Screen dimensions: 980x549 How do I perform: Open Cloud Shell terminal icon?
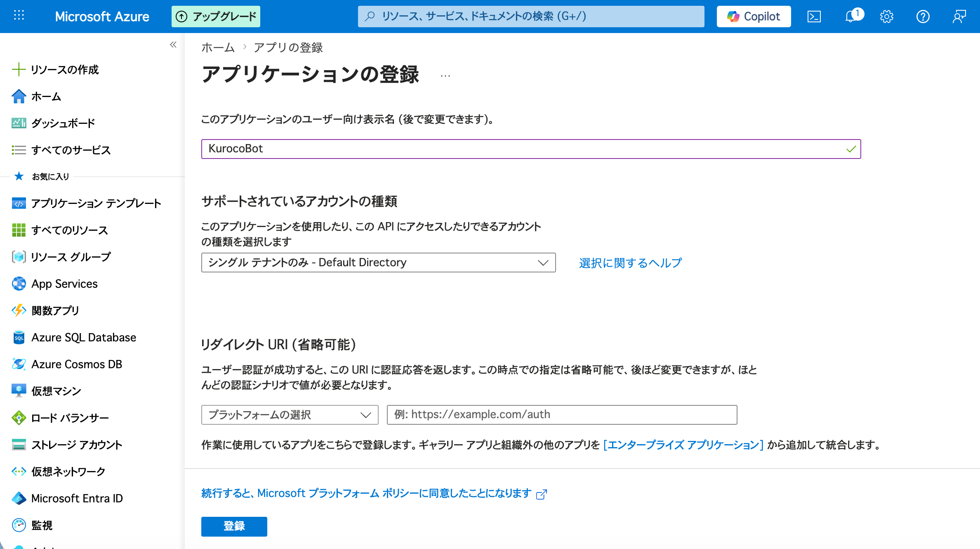[814, 17]
